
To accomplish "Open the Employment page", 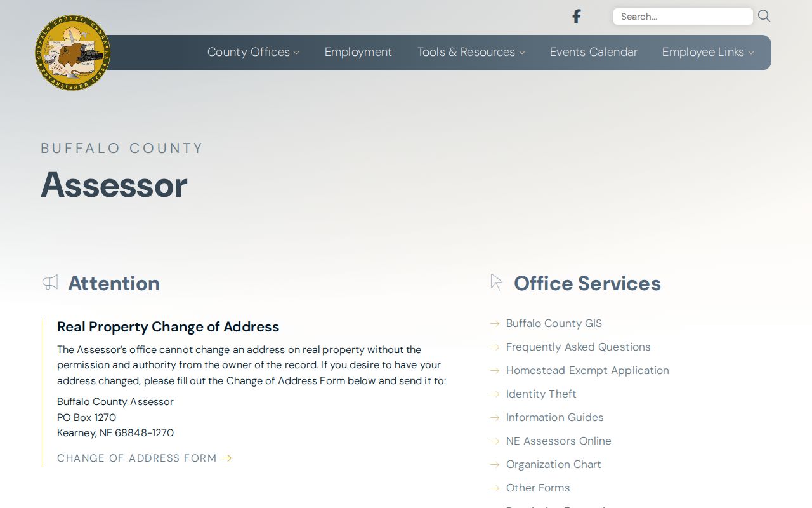I will pyautogui.click(x=358, y=52).
